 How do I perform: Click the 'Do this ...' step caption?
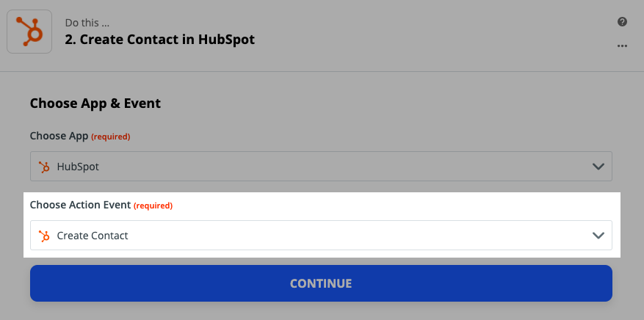point(87,23)
